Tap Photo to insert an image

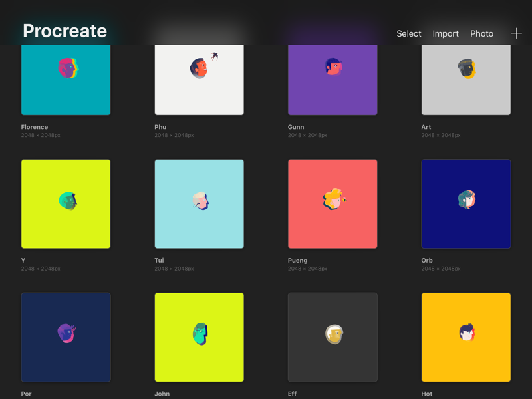(481, 33)
